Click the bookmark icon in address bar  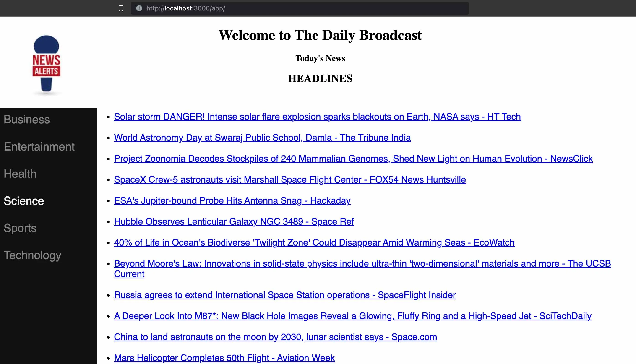(x=121, y=8)
